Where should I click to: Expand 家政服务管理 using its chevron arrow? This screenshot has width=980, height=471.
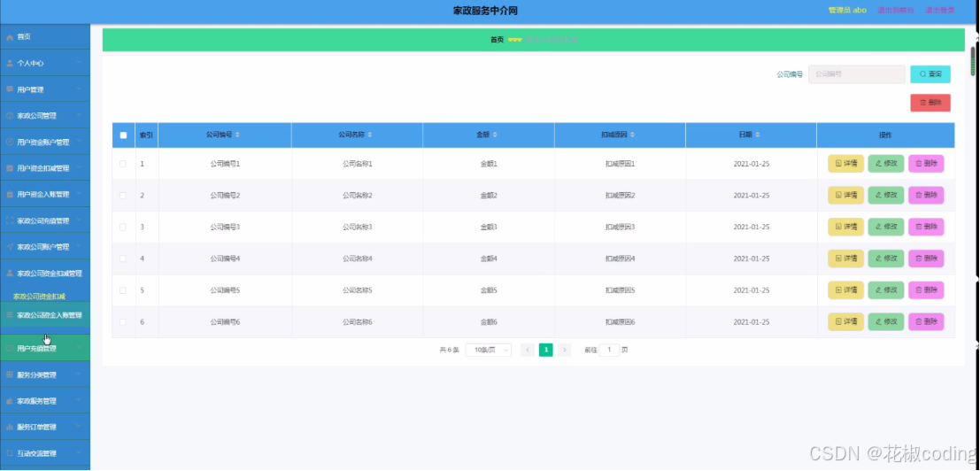79,400
